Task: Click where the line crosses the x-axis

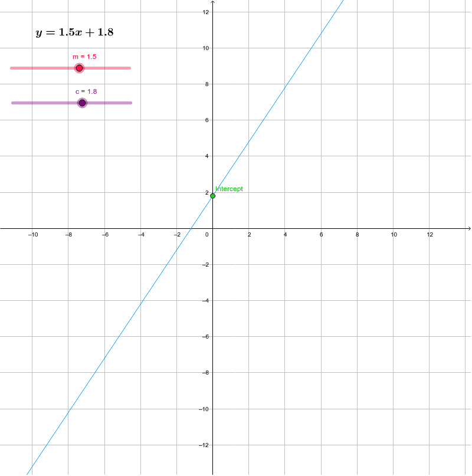Action: tap(191, 227)
